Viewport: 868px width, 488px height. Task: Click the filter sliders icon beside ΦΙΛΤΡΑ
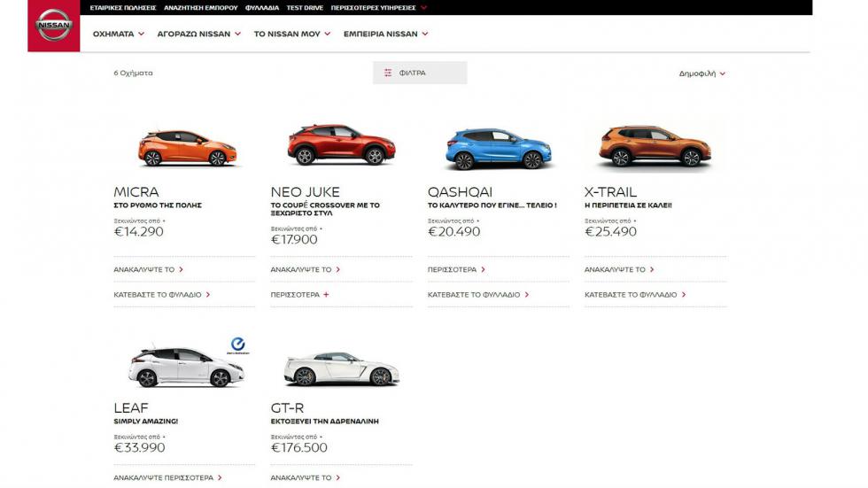(388, 73)
